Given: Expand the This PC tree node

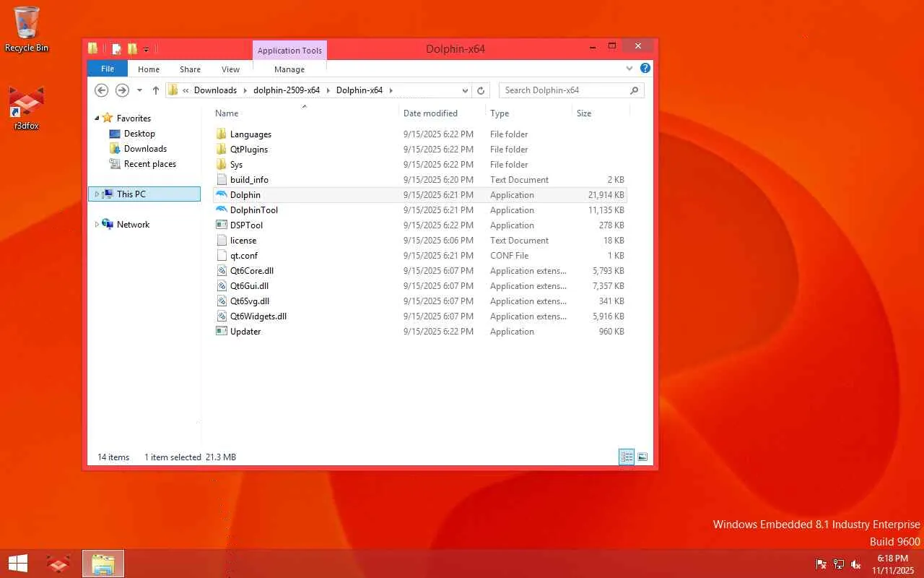Looking at the screenshot, I should tap(97, 194).
